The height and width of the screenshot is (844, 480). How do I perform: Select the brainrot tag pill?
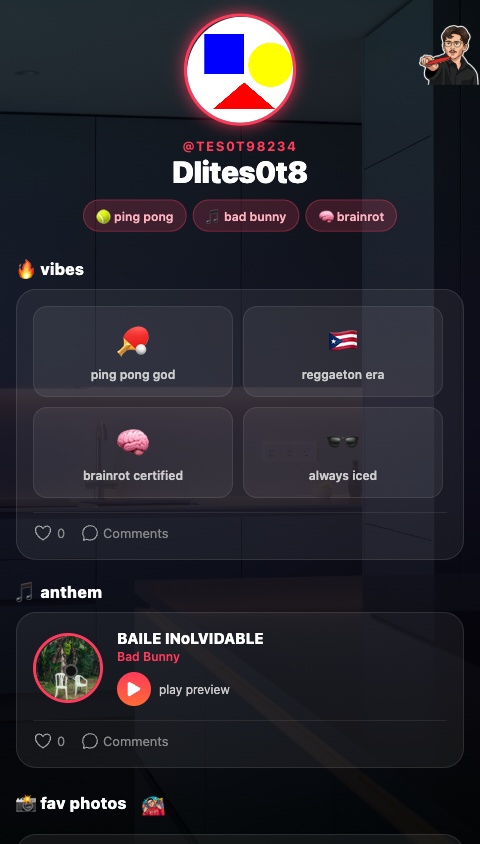[351, 216]
